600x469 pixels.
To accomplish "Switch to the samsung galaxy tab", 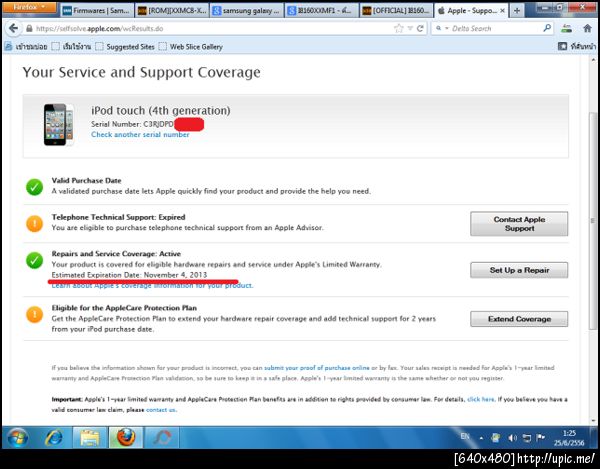I will click(247, 10).
